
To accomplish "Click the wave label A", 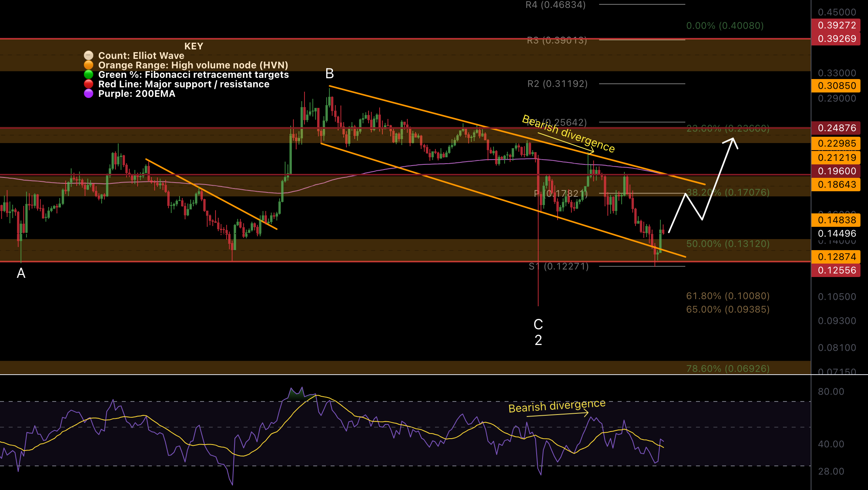I will [x=21, y=273].
